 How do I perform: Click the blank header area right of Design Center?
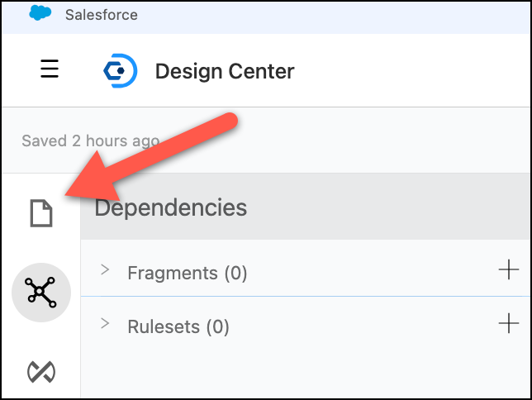(413, 71)
